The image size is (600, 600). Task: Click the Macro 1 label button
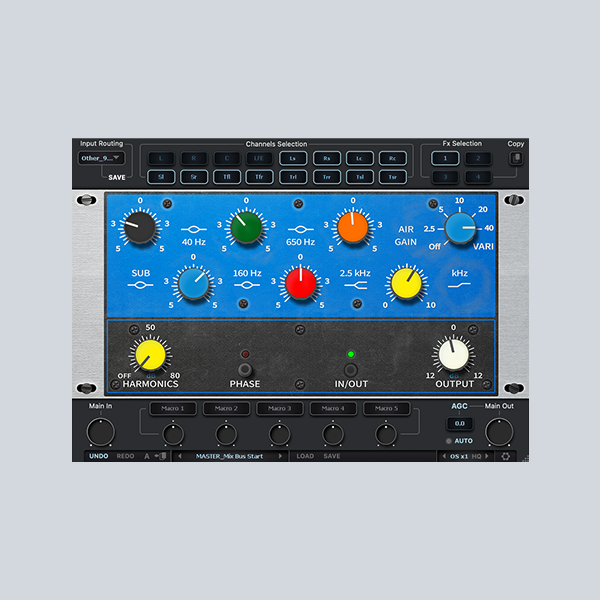click(x=173, y=408)
